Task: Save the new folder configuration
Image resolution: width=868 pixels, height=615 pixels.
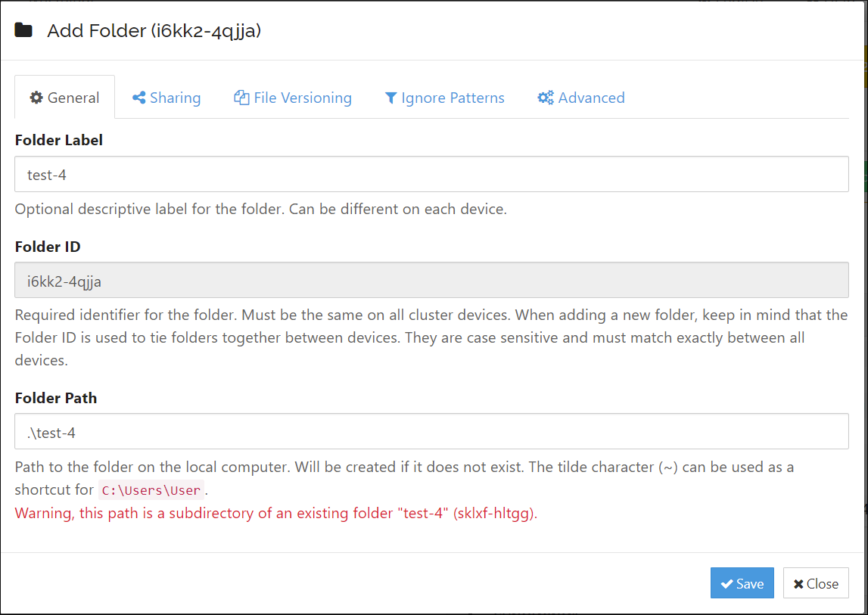Action: tap(742, 582)
